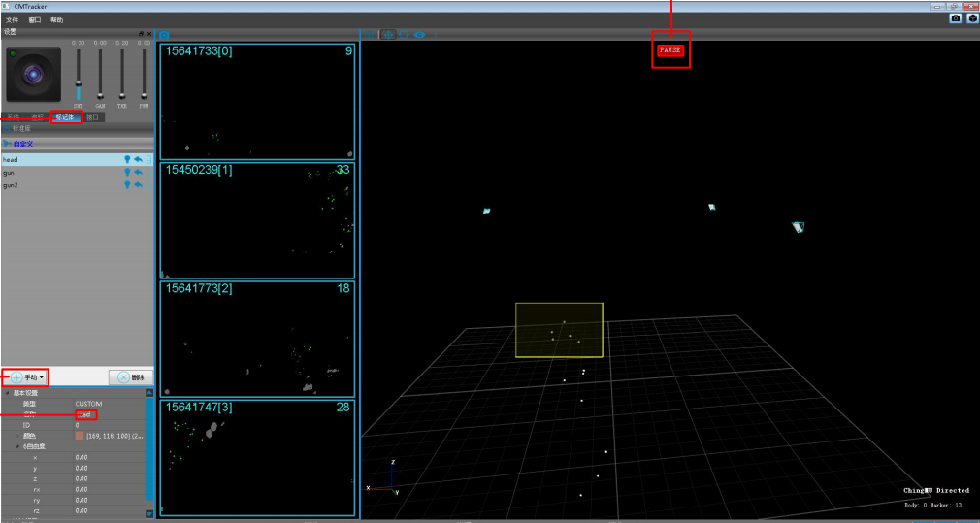Click the z value 0.00 field
Viewport: 980px width, 523px height.
click(x=110, y=478)
